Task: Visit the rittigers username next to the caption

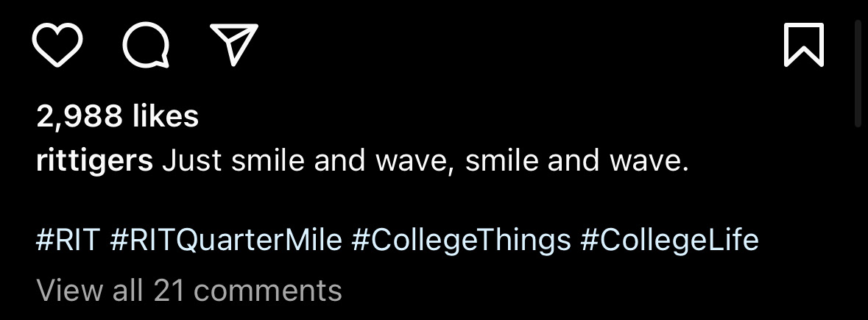Action: (94, 161)
